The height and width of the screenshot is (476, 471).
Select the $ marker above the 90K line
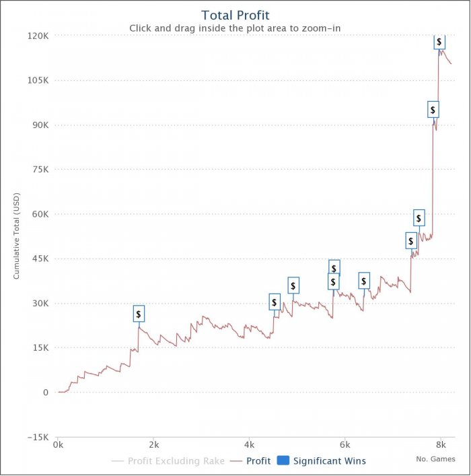433,109
